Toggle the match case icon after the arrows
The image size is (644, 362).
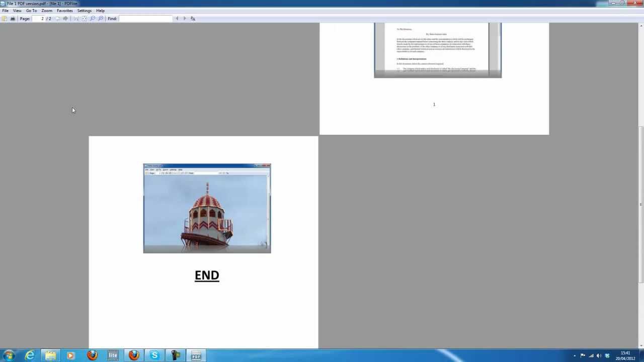point(193,18)
